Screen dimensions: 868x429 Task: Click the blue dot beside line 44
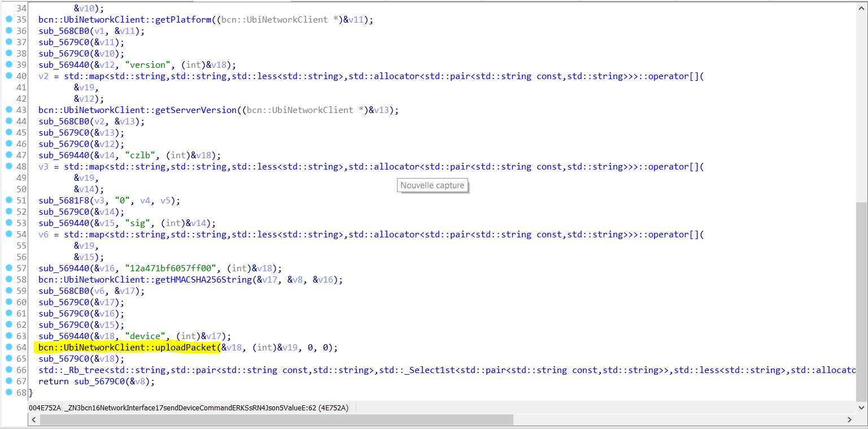[8, 121]
